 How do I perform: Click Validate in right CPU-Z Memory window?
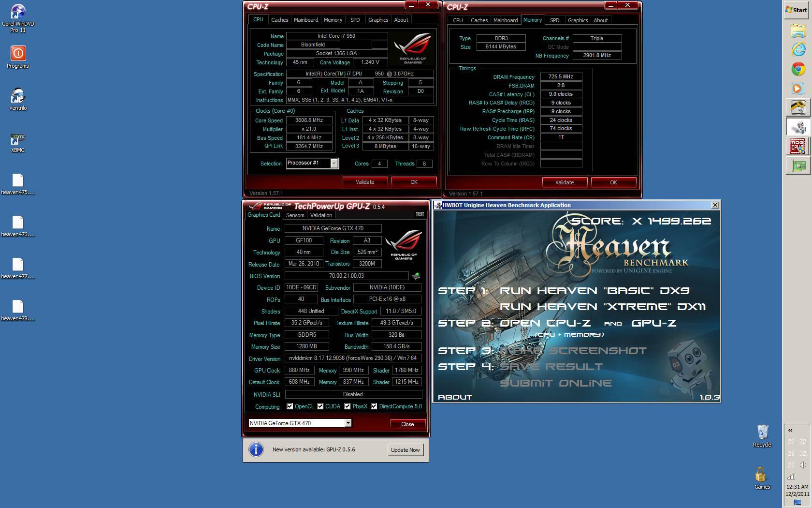click(x=565, y=182)
